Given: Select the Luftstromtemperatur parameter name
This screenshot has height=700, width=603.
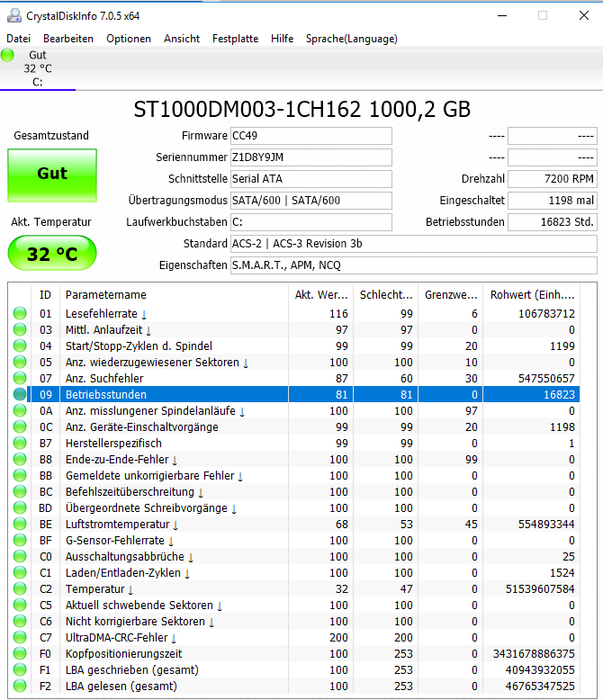Looking at the screenshot, I should (x=121, y=525).
